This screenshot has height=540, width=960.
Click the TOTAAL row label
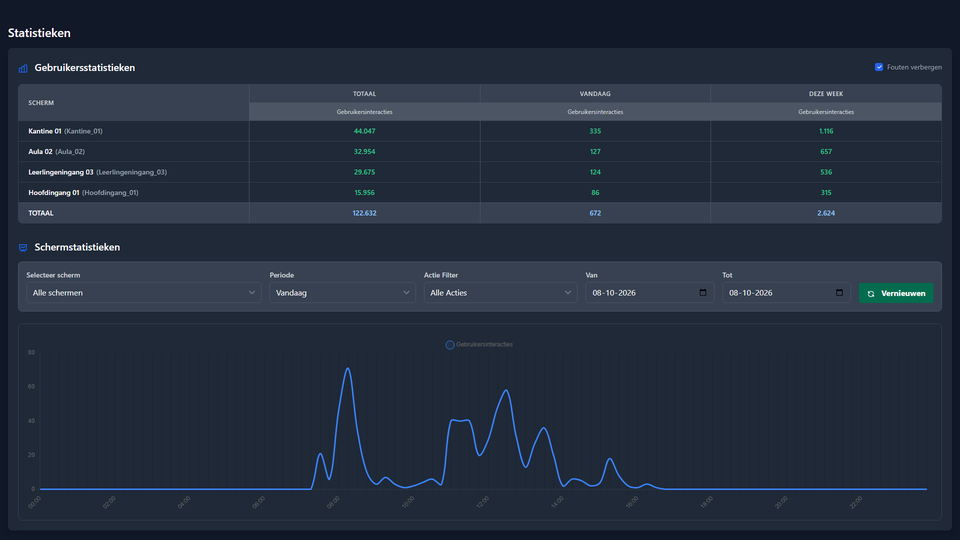coord(41,213)
